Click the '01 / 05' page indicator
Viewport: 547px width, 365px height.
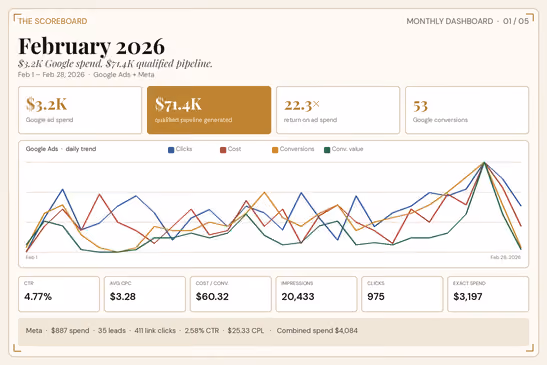(x=516, y=21)
